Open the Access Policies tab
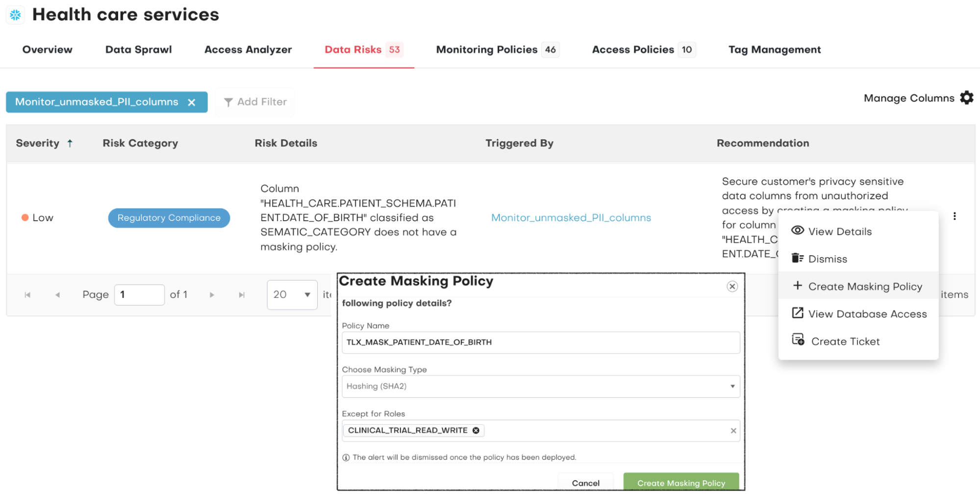 644,50
